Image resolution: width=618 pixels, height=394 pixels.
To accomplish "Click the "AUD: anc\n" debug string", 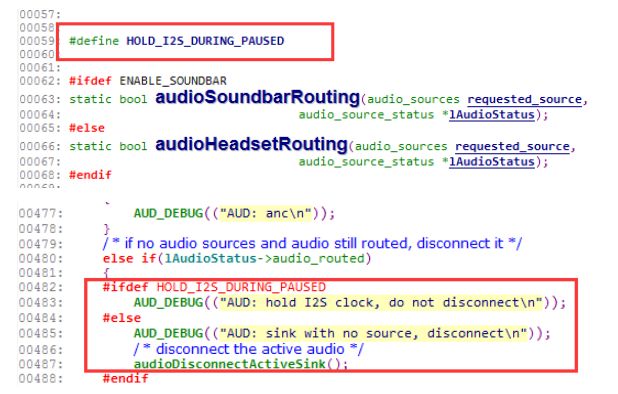I will pyautogui.click(x=266, y=214).
